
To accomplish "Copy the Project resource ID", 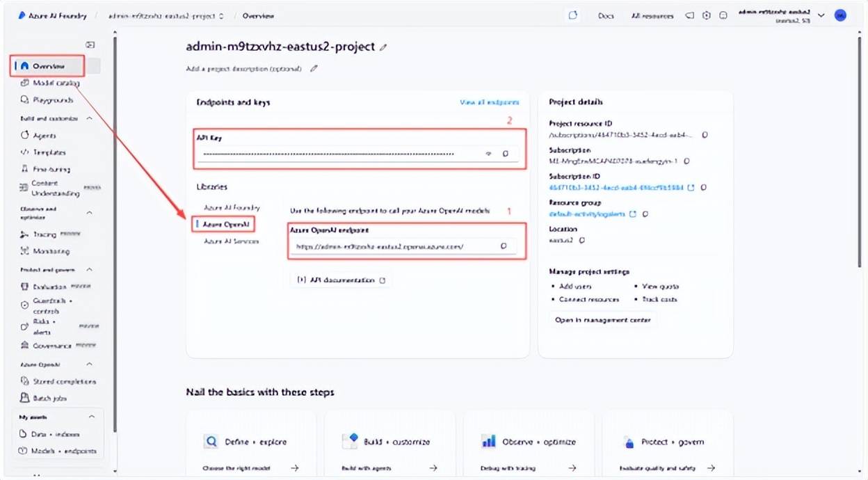I will pos(705,135).
